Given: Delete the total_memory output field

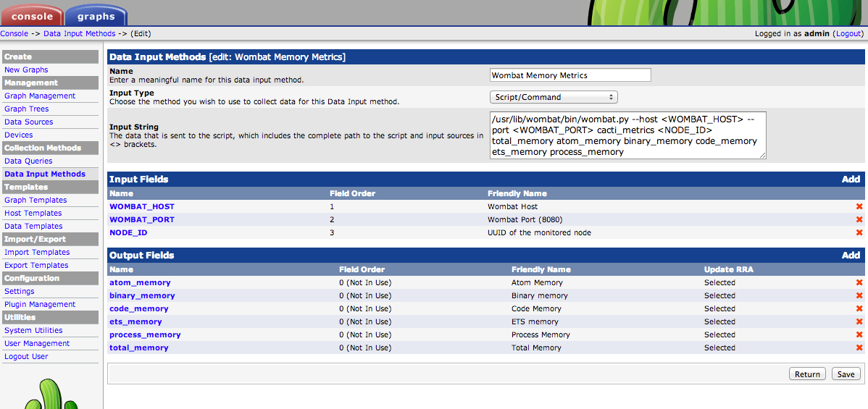Looking at the screenshot, I should (x=859, y=347).
